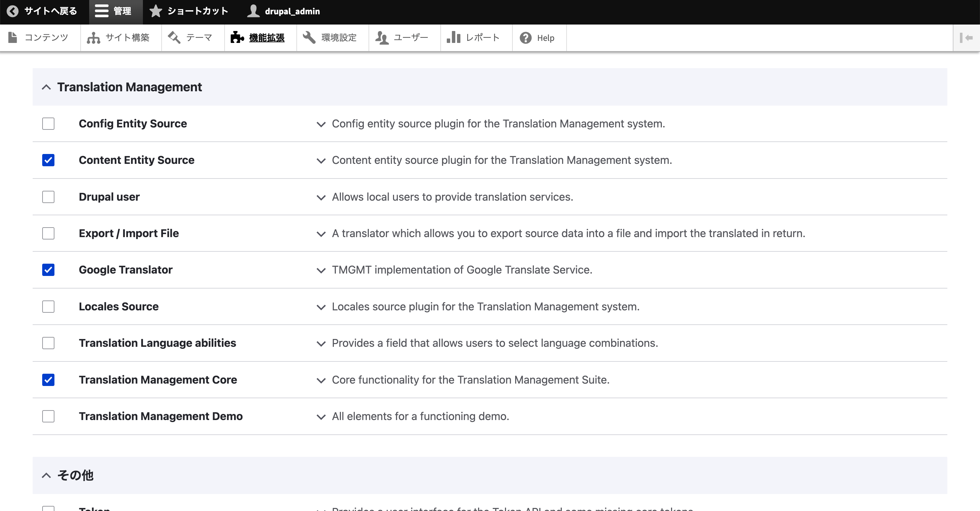Expand the Google Translator description chevron
Viewport: 980px width, 511px height.
coord(320,270)
